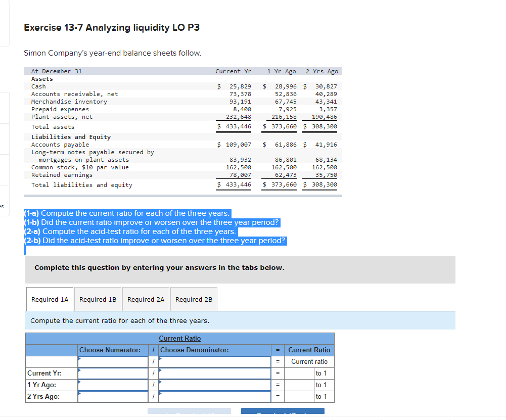This screenshot has height=420, width=506.
Task: Click the Prepaid expenses row label
Action: click(x=60, y=109)
